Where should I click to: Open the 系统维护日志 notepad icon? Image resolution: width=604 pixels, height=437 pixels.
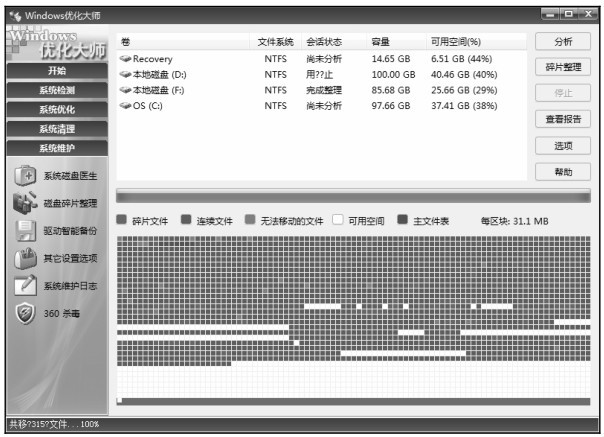tap(25, 286)
